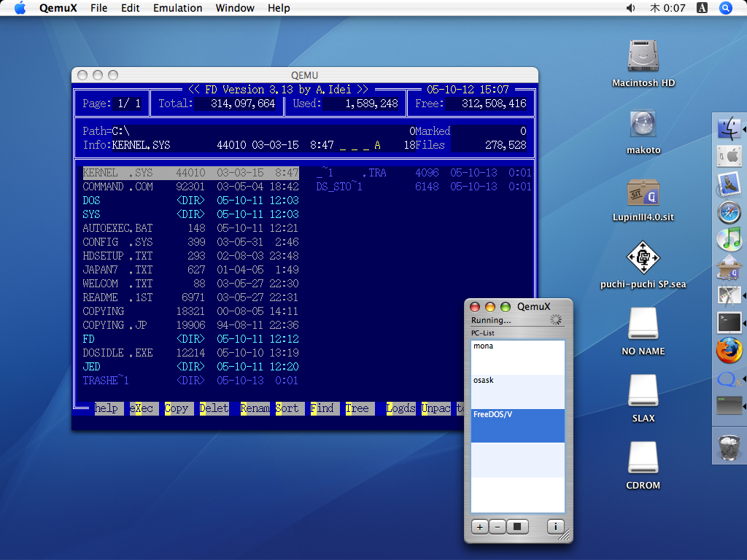747x560 pixels.
Task: Stop the running emulation with the square button
Action: coord(517,526)
